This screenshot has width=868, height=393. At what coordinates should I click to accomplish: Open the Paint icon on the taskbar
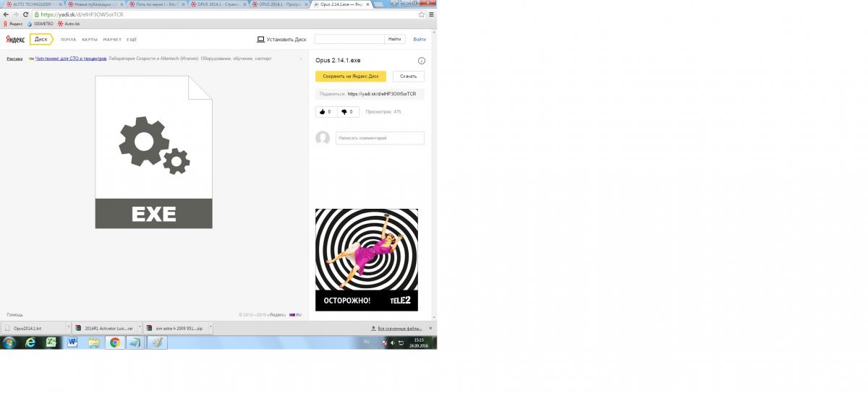click(x=156, y=343)
